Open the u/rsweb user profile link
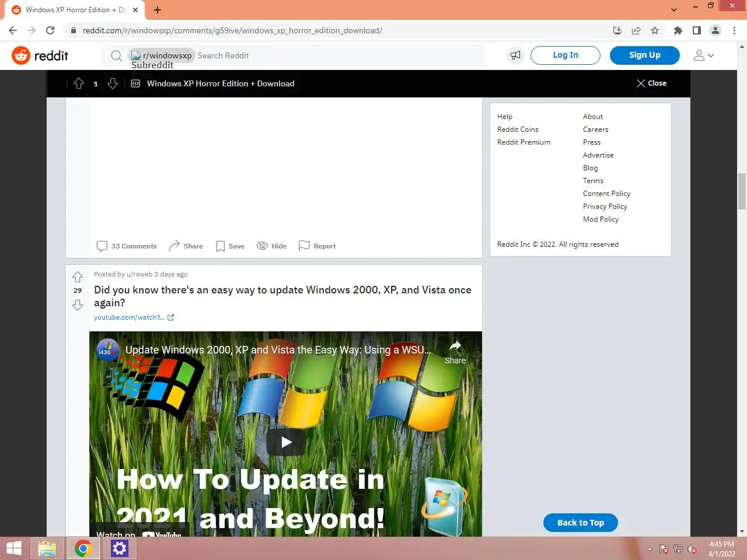The height and width of the screenshot is (560, 747). pyautogui.click(x=139, y=274)
